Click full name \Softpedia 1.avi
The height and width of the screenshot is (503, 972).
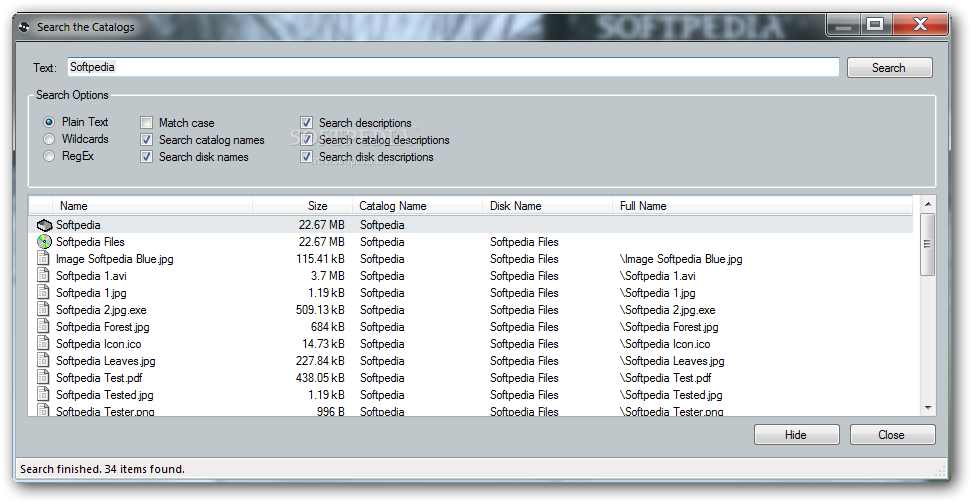(x=658, y=276)
